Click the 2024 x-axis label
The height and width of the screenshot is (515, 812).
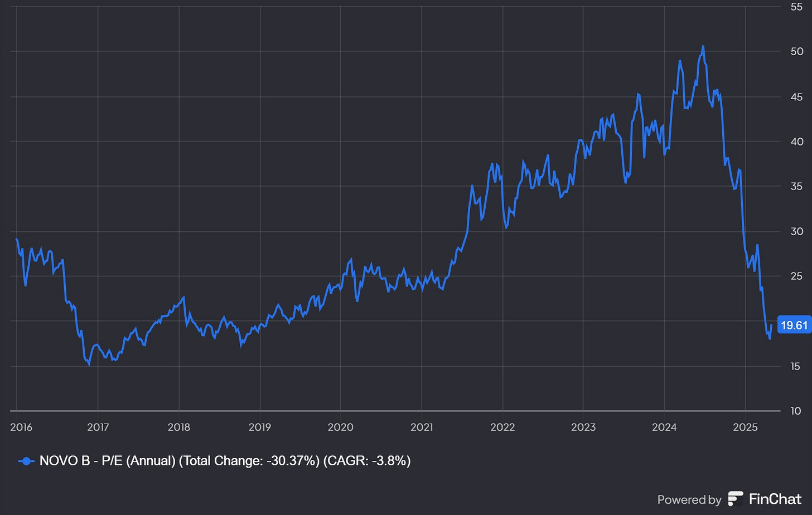664,427
